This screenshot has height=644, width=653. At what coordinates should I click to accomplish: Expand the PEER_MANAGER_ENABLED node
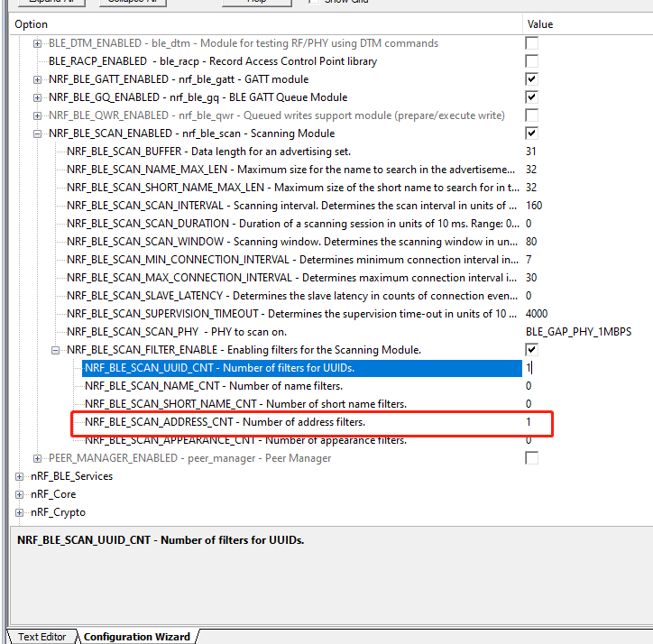coord(38,458)
